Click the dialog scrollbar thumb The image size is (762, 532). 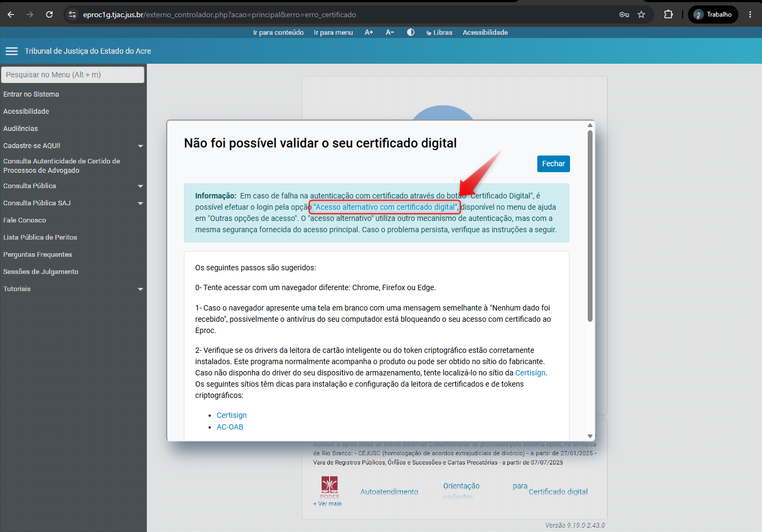(x=590, y=226)
